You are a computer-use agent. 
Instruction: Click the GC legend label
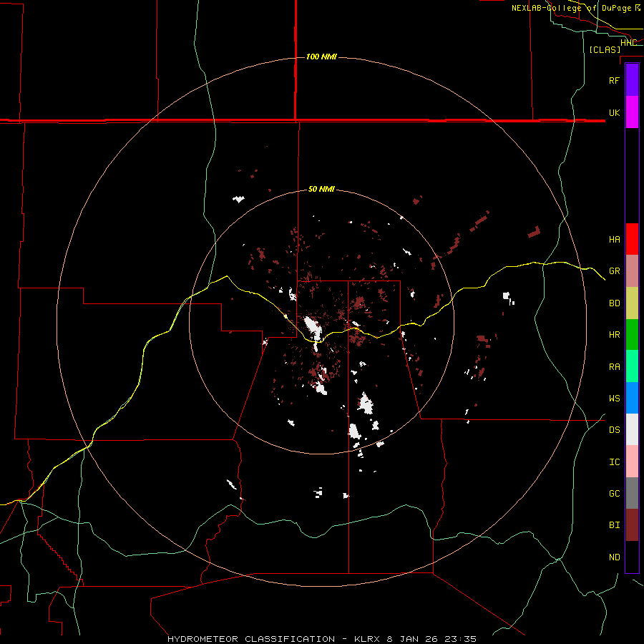pyautogui.click(x=614, y=494)
